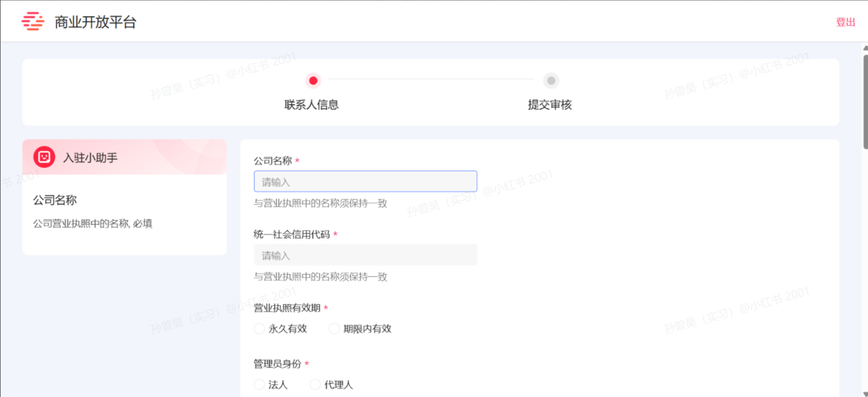Screen dimensions: 868x397
Task: Select the 期限内有效 radio button
Action: [x=334, y=328]
